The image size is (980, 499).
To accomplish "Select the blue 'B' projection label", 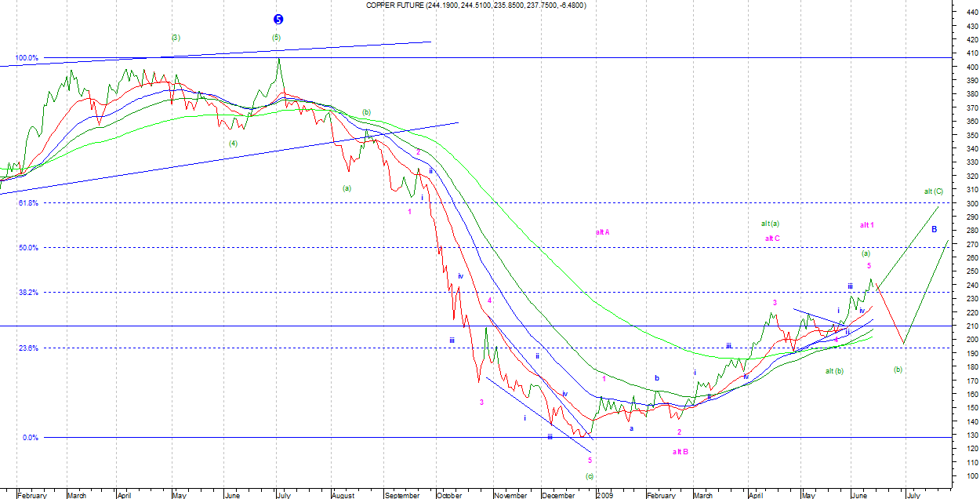I will point(934,229).
